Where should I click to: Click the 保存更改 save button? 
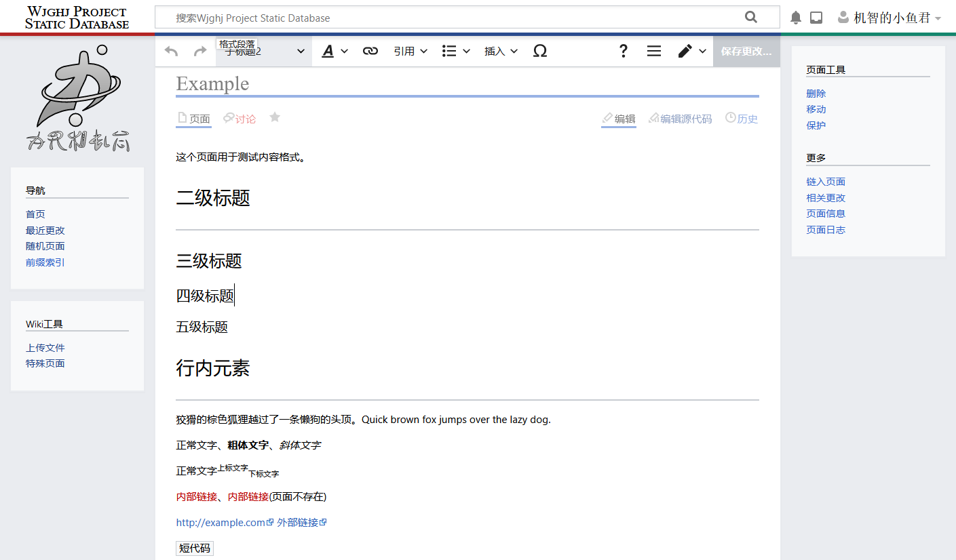click(x=746, y=50)
